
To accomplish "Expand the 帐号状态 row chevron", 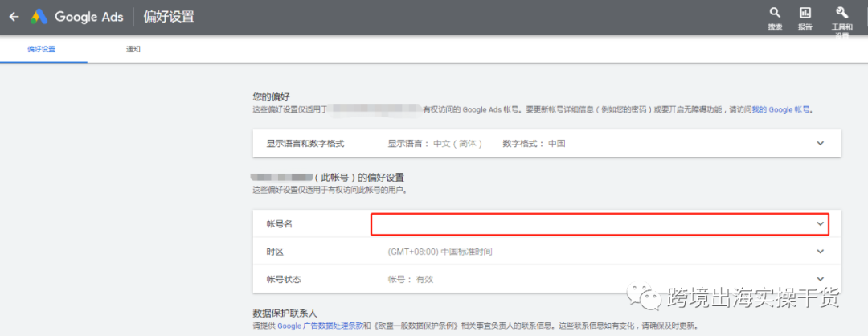I will (821, 279).
